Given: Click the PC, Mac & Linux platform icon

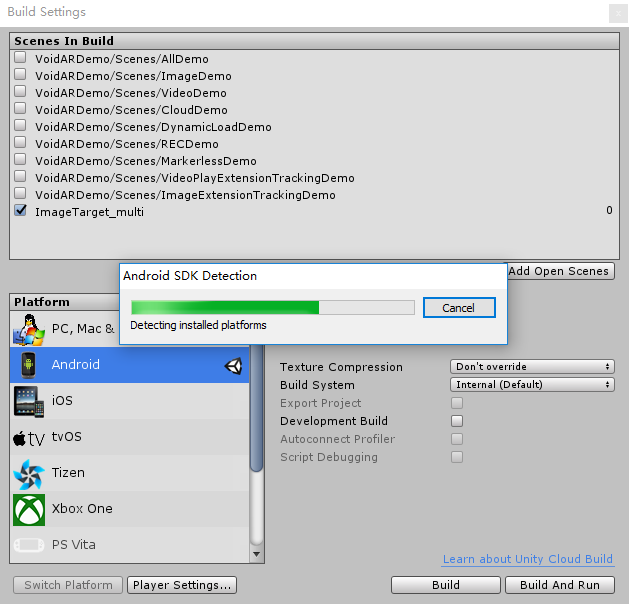Looking at the screenshot, I should [x=29, y=330].
